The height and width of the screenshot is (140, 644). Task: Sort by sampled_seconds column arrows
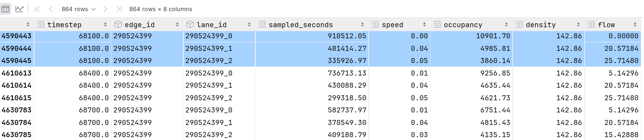362,24
